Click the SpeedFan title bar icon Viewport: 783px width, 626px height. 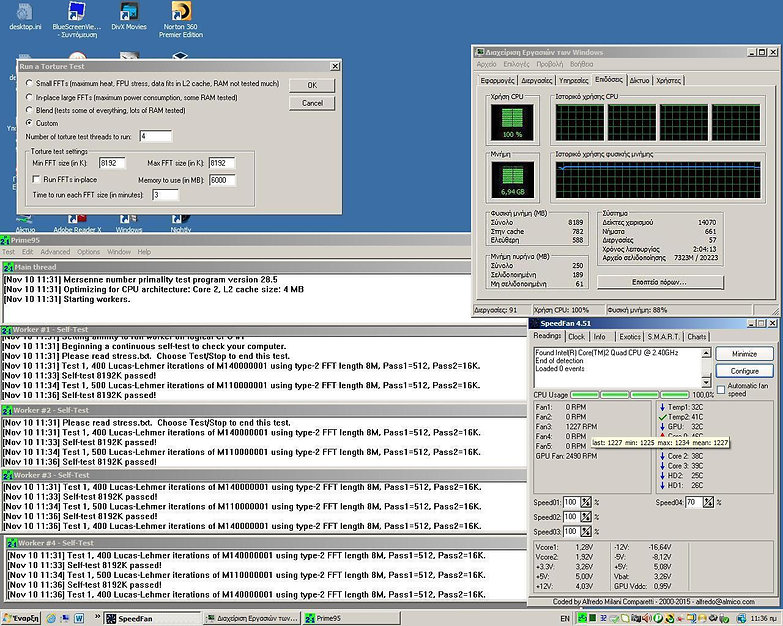point(534,324)
